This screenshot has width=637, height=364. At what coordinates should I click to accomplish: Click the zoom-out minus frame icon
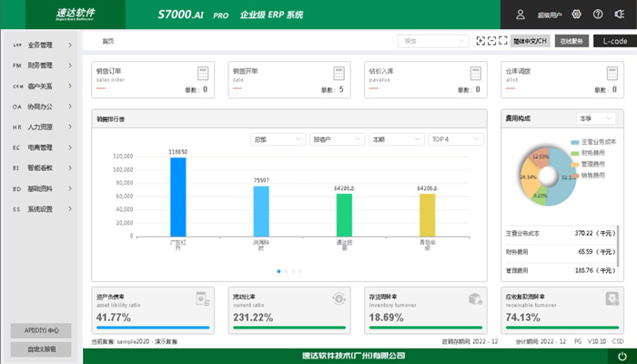point(491,41)
